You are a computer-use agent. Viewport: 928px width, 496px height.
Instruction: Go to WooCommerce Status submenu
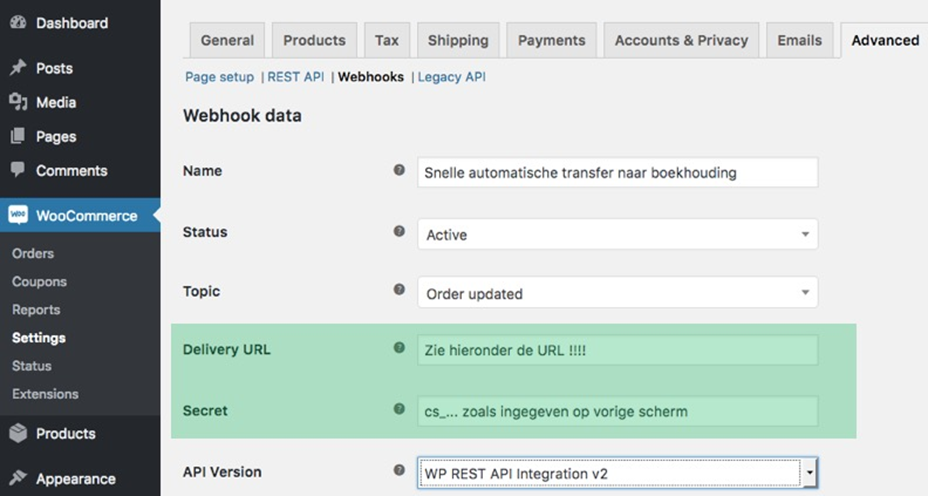point(31,366)
